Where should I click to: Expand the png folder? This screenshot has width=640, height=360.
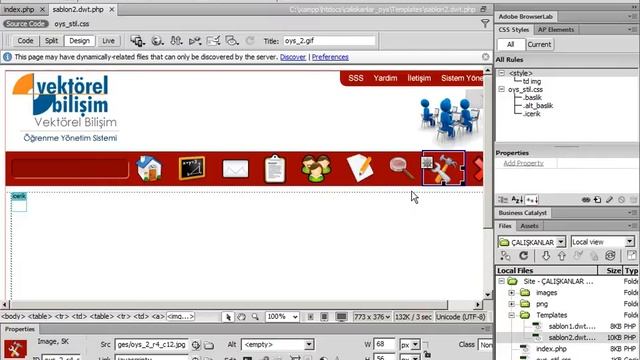(x=511, y=304)
